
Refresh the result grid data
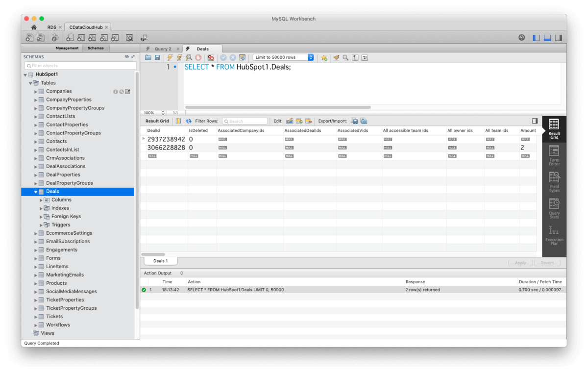click(189, 121)
